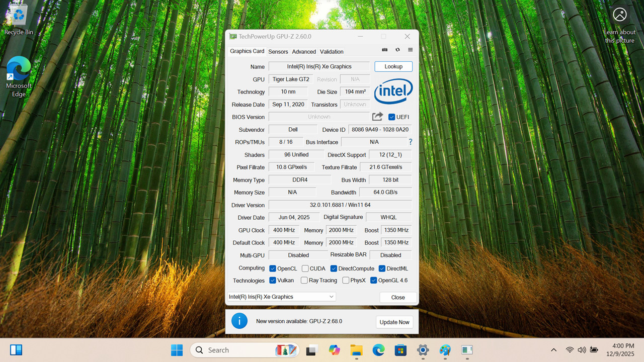Click the Tiger Lake GT2 GPU field
644x362 pixels.
coord(291,79)
